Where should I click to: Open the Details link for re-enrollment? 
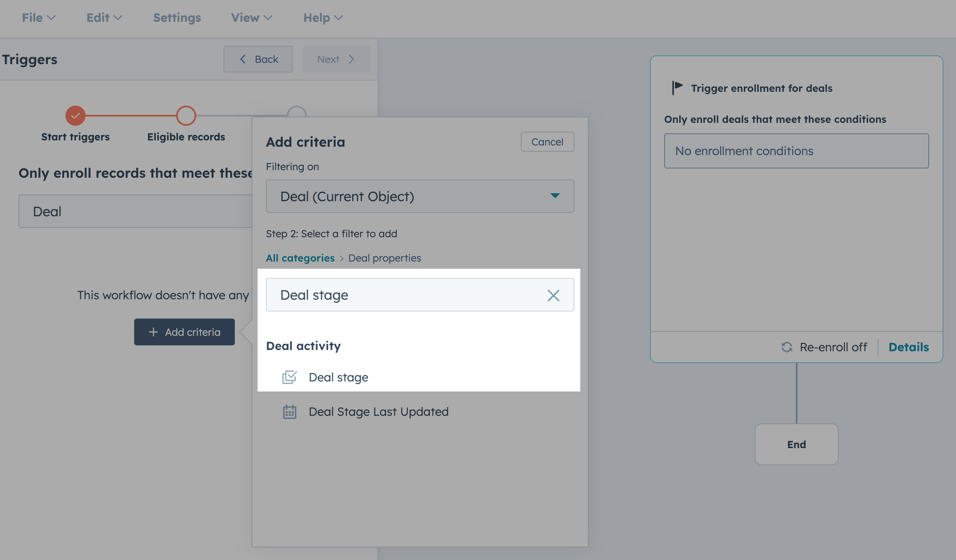coord(908,347)
